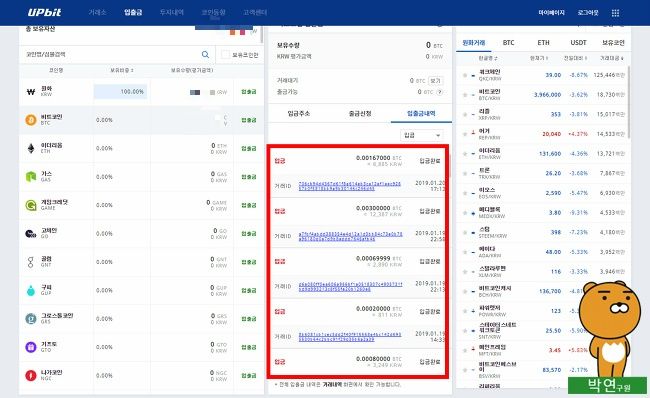Sort market list by 거래대금 column
This screenshot has width=650, height=398.
tap(612, 58)
